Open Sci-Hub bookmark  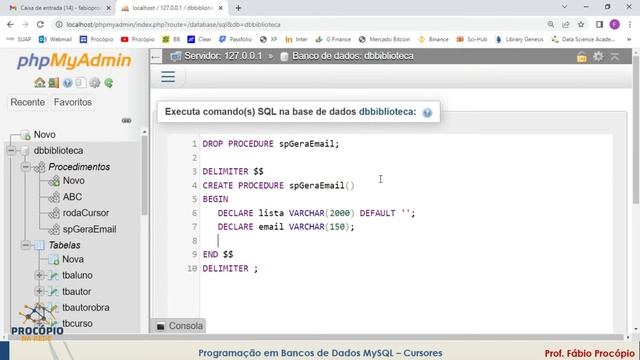(472, 39)
